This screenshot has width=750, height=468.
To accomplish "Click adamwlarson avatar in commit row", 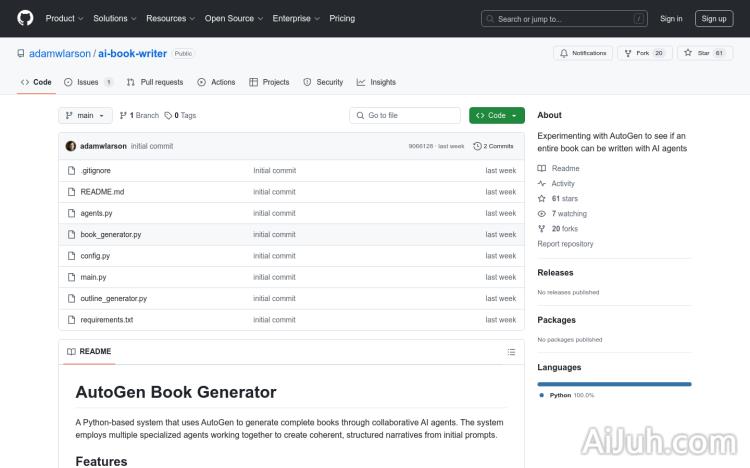I will [x=71, y=146].
